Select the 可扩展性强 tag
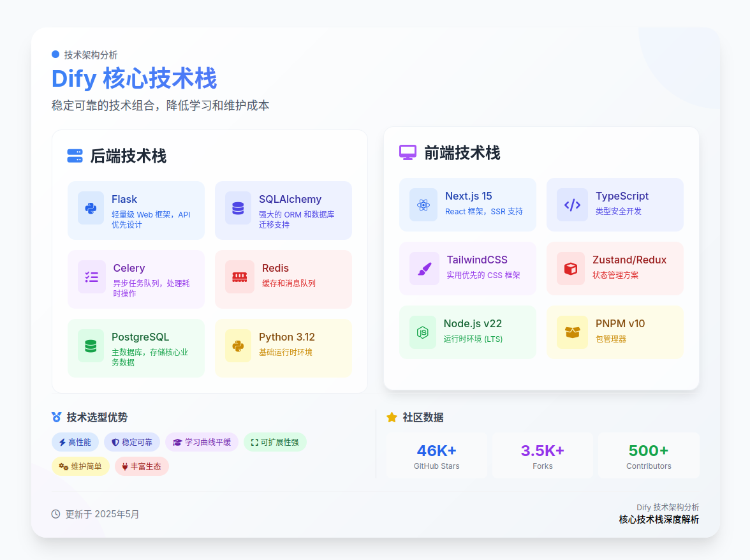The height and width of the screenshot is (560, 750). tap(275, 443)
